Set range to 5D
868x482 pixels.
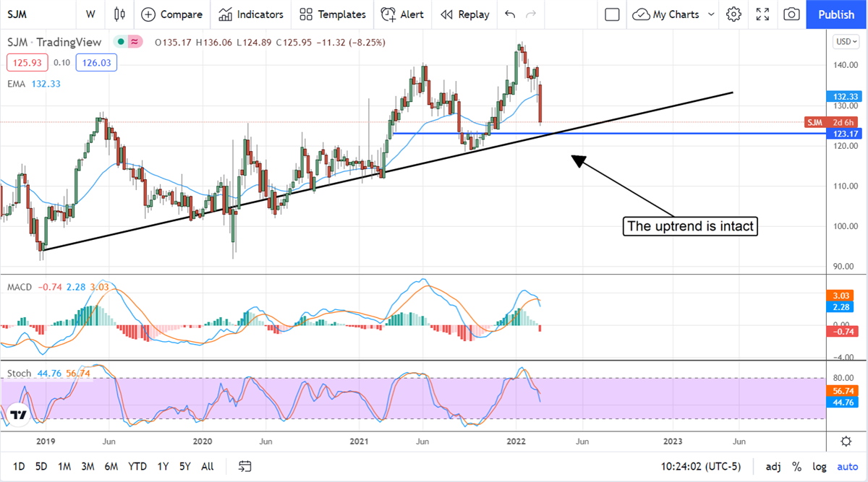point(41,466)
